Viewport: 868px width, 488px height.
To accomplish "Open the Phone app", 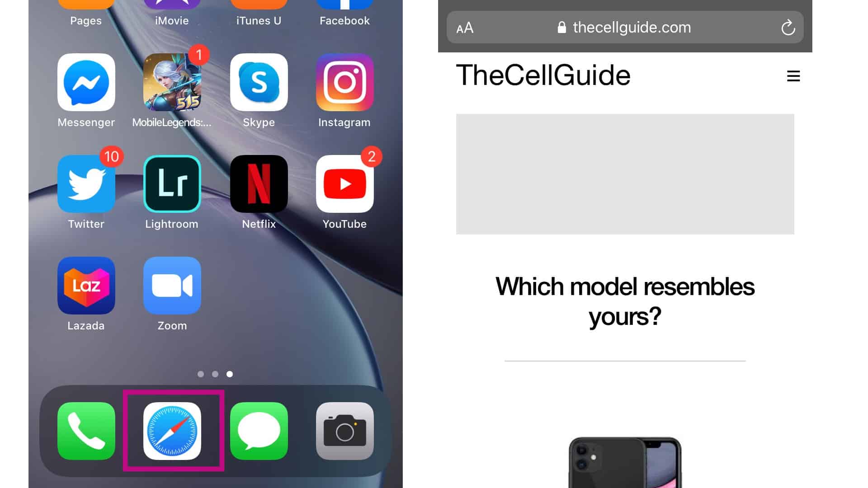I will click(86, 430).
